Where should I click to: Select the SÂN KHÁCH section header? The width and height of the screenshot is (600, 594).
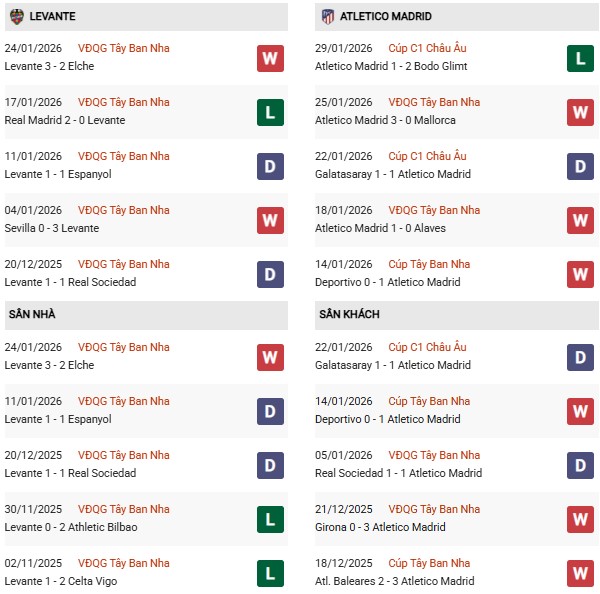point(349,314)
